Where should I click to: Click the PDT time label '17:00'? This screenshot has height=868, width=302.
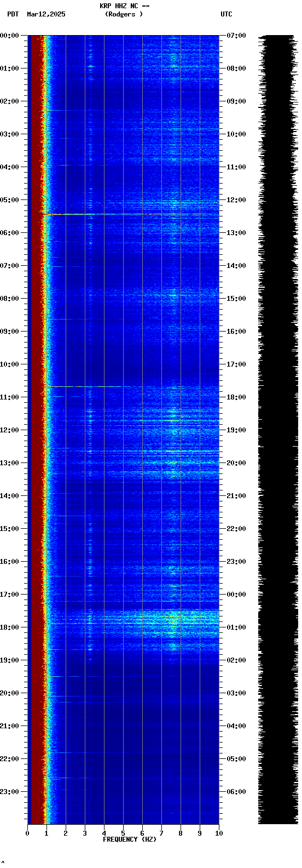(9, 595)
